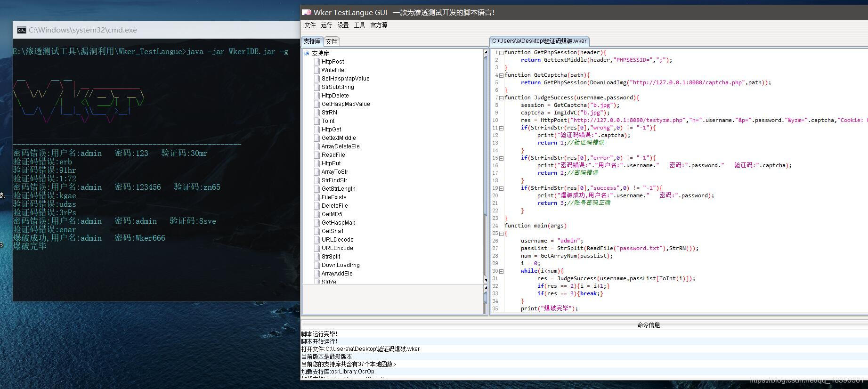
Task: Open the 工具 menu
Action: tap(359, 25)
